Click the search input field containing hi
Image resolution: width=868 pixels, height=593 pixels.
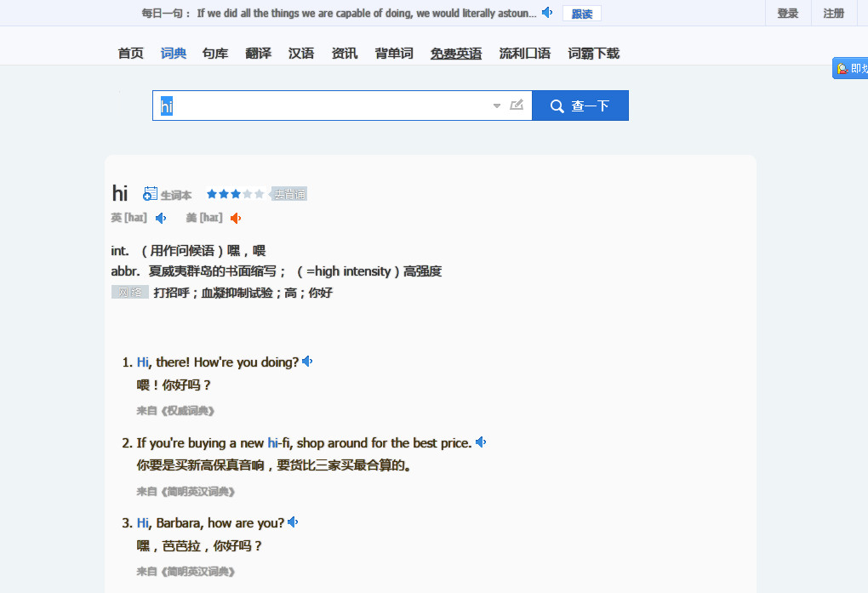coord(342,105)
